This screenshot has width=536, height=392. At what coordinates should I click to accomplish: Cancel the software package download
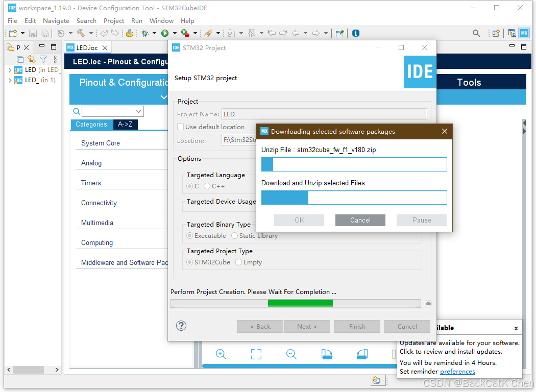[x=360, y=220]
